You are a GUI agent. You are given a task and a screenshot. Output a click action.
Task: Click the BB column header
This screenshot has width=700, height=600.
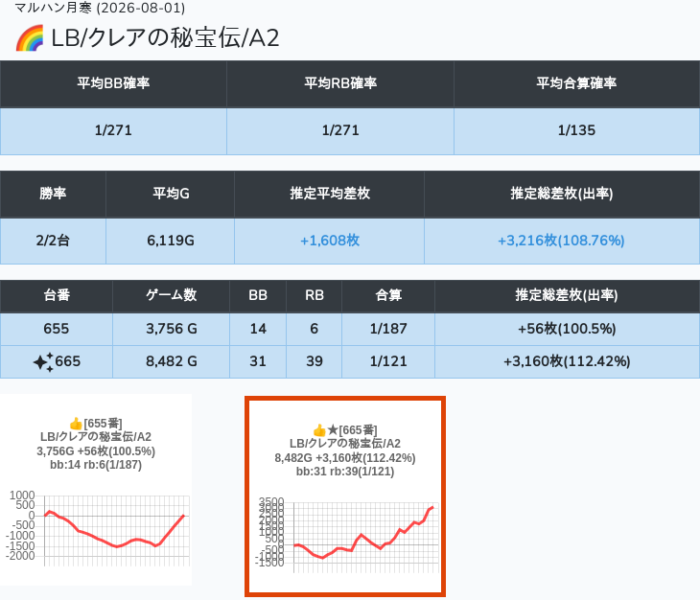click(258, 296)
